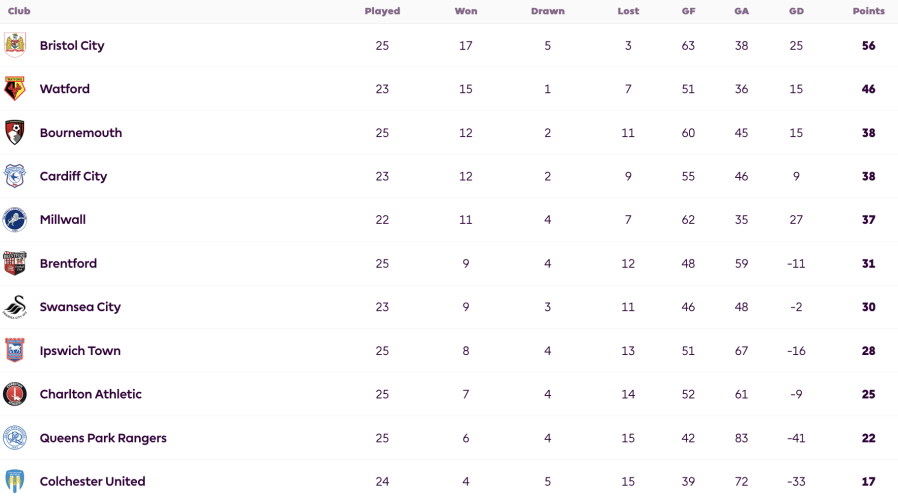Screen dimensions: 898x500
Task: Select the Bournemouth crest icon
Action: [x=15, y=132]
